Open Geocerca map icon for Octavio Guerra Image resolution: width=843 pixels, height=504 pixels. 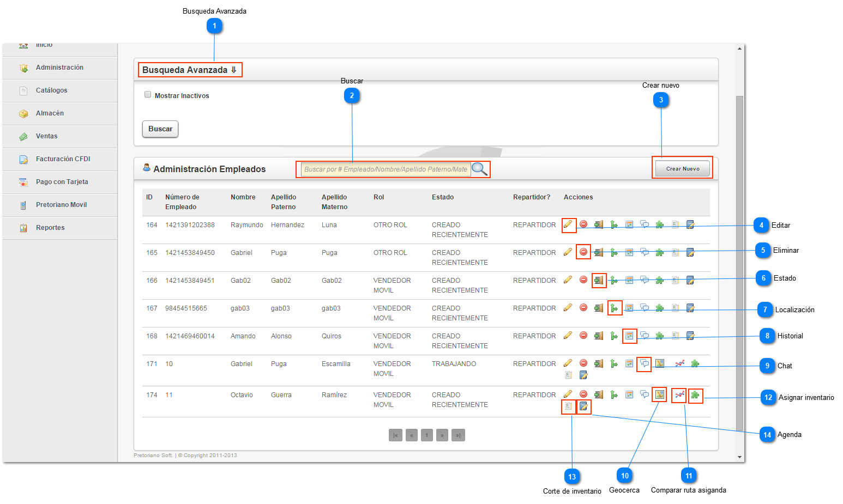coord(660,394)
